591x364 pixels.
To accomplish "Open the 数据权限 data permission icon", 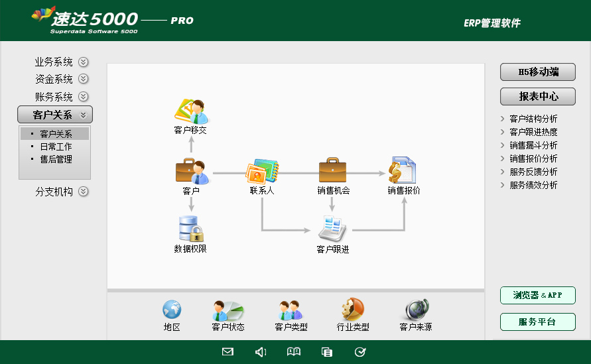I will tap(191, 229).
